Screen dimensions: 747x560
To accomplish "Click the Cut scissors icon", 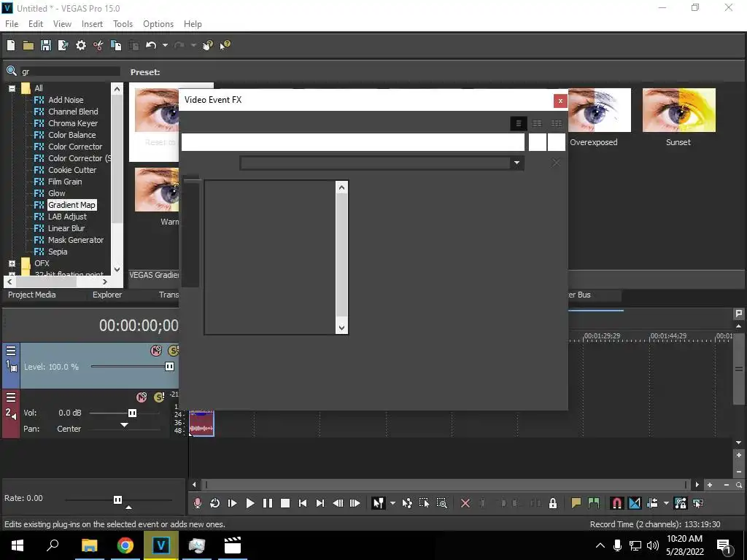I will click(x=98, y=45).
